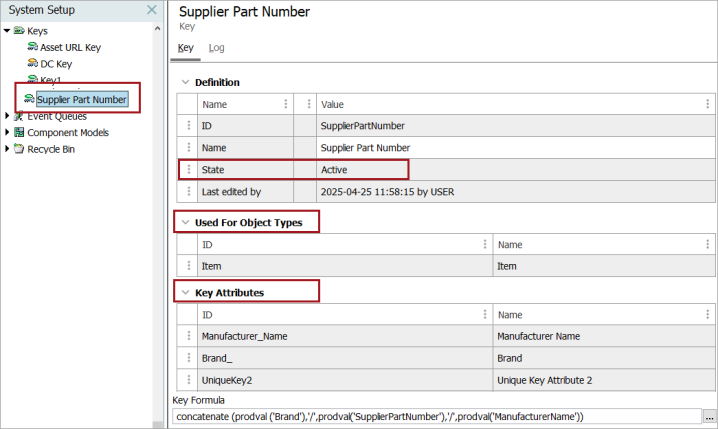
Task: Open the Value column options menu
Action: pyautogui.click(x=707, y=104)
